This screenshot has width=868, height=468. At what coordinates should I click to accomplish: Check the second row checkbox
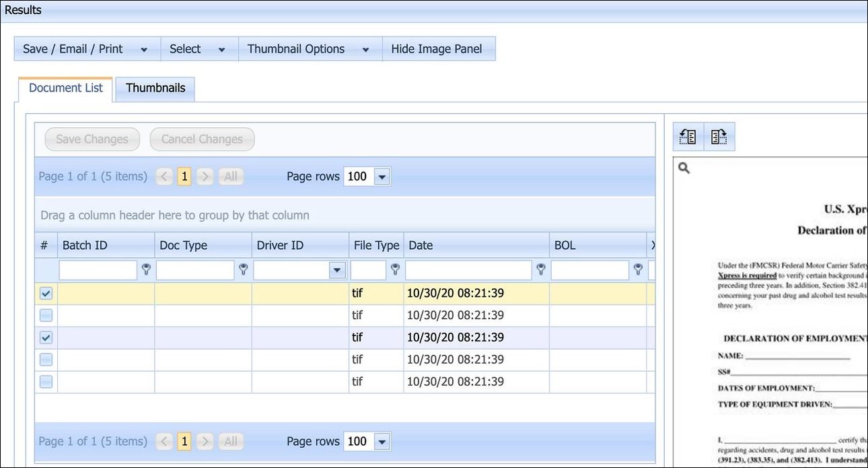pos(46,315)
